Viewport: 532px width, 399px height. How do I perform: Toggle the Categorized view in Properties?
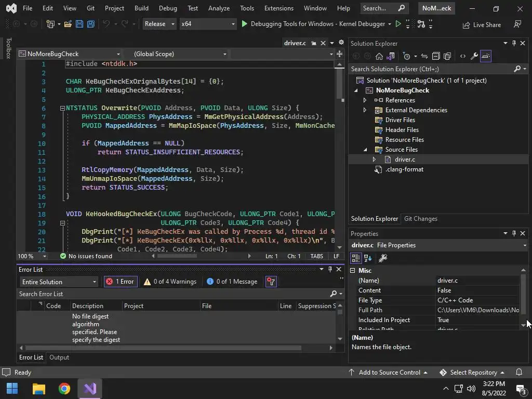[x=355, y=258]
